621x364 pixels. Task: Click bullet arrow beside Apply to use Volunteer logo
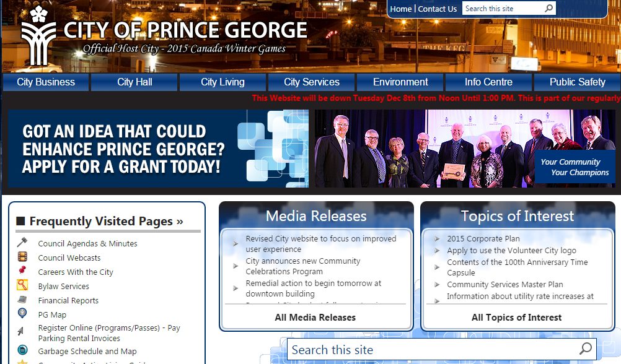(x=437, y=251)
